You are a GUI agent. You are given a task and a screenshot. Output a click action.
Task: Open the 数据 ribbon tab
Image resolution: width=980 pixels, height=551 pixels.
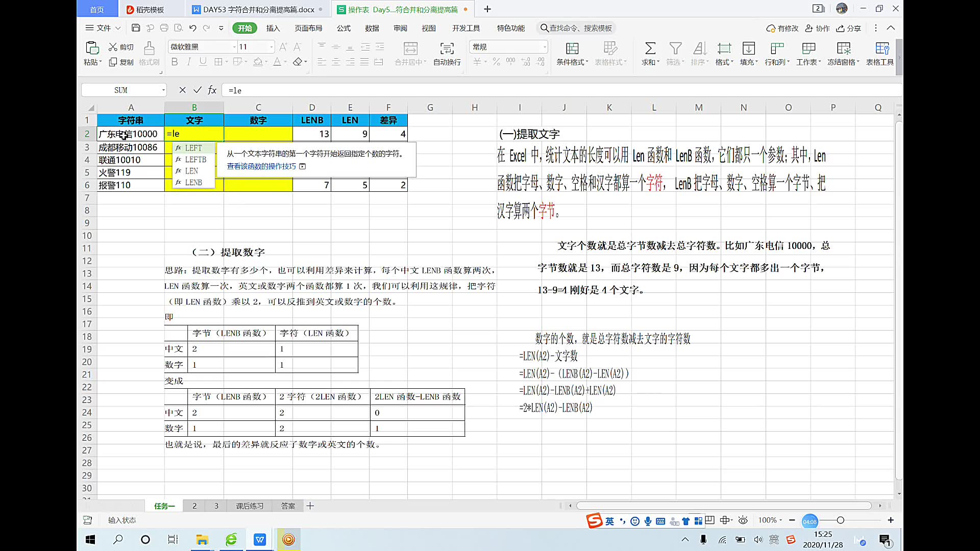(x=372, y=28)
